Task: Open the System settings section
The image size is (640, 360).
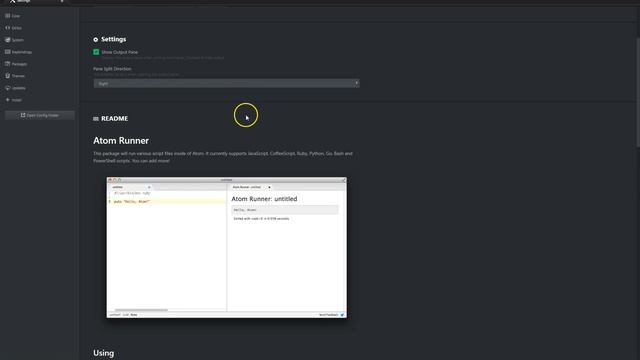Action: click(15, 40)
